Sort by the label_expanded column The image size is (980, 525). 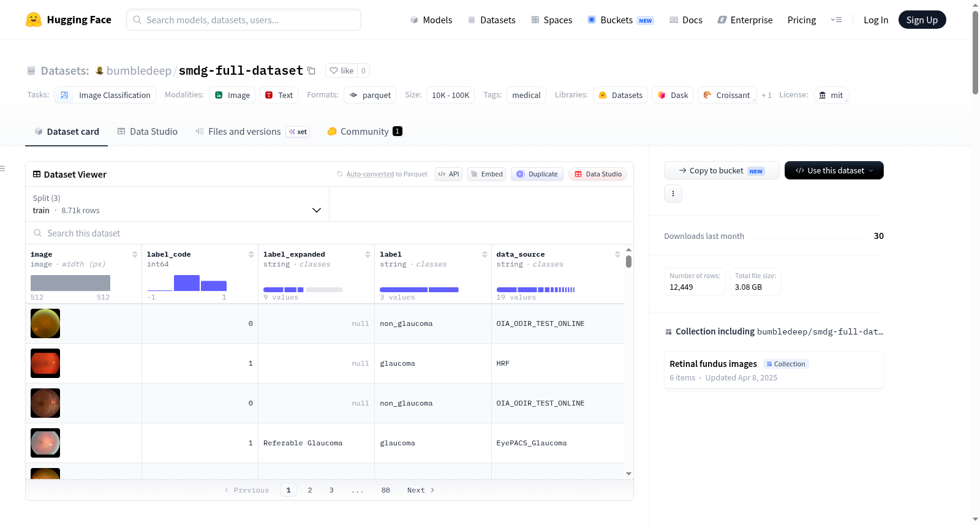click(x=367, y=254)
